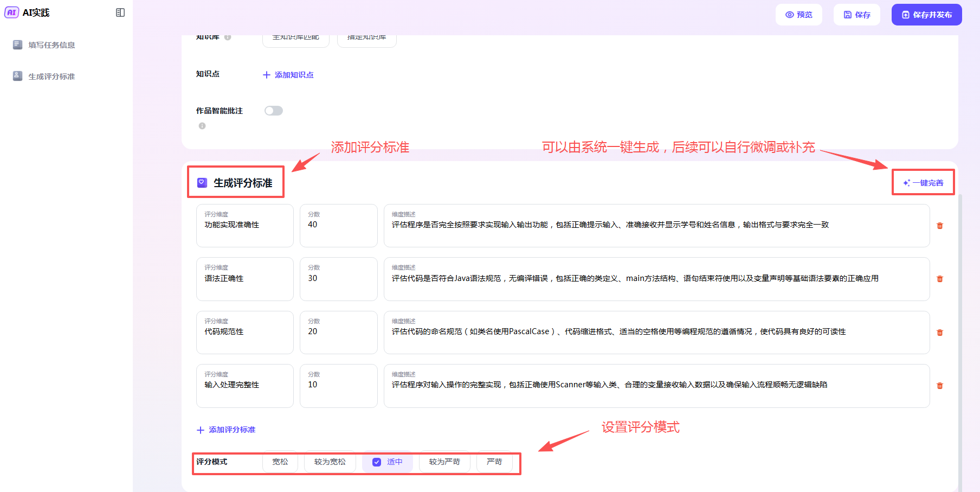Delete the 输入处理完整性 scoring row

pos(940,386)
